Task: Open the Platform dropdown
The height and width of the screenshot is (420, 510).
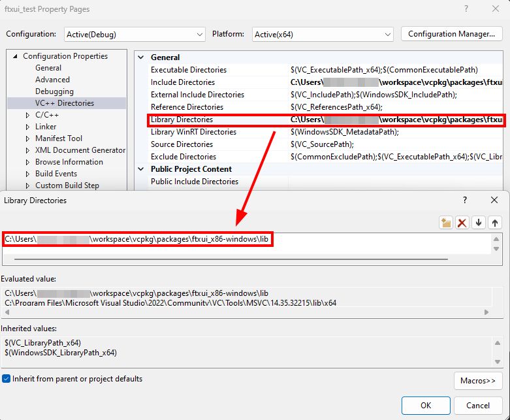Action: (x=323, y=34)
